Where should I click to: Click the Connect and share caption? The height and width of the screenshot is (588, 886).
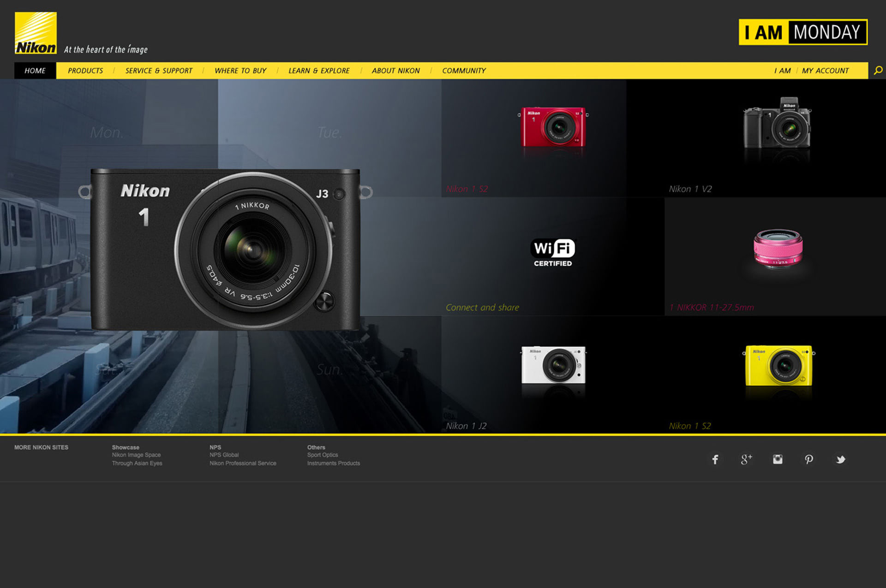[482, 307]
